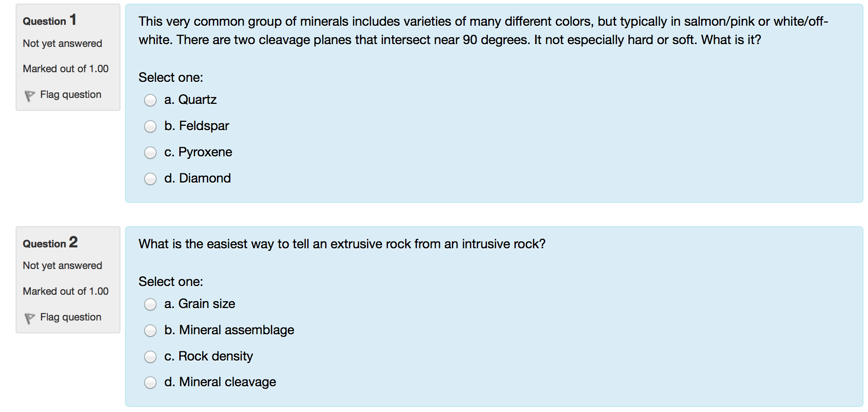Click the Question 1 header label
Screen dimensions: 868x412
(x=50, y=20)
